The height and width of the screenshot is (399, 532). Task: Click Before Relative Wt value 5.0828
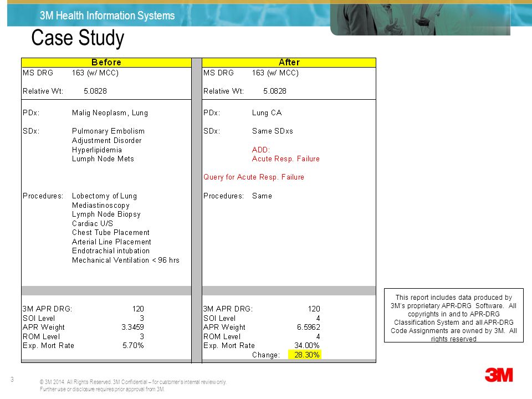[95, 91]
